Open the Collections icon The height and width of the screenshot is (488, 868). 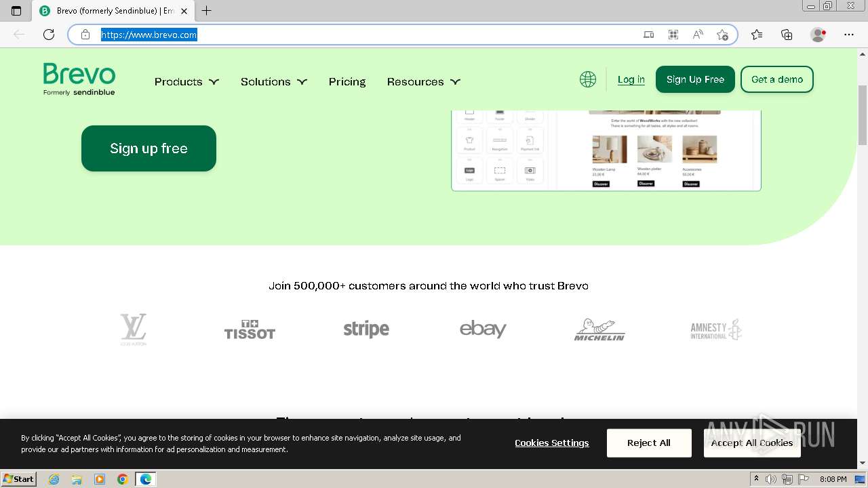point(787,35)
